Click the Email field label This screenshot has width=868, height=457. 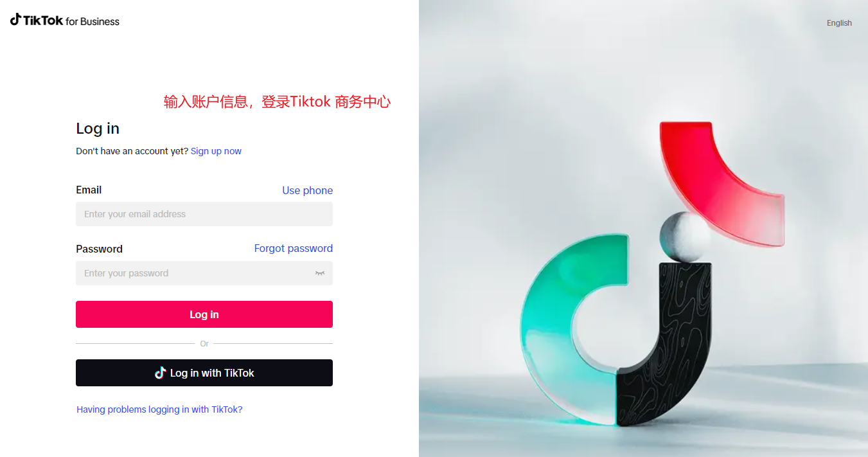(89, 190)
